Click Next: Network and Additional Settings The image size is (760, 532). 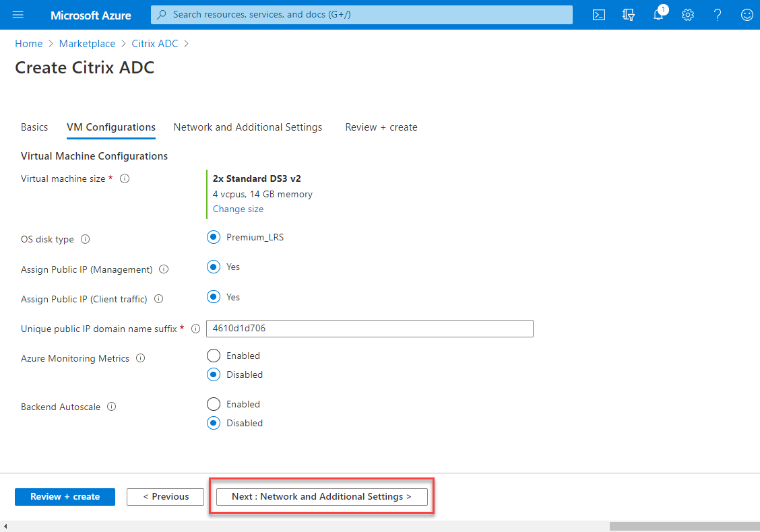click(322, 496)
